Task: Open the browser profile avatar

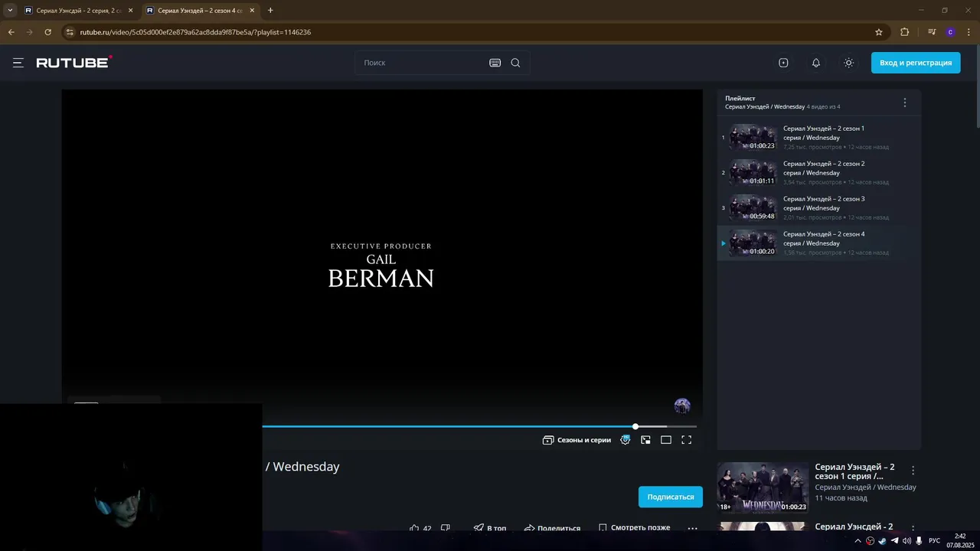Action: pos(951,32)
